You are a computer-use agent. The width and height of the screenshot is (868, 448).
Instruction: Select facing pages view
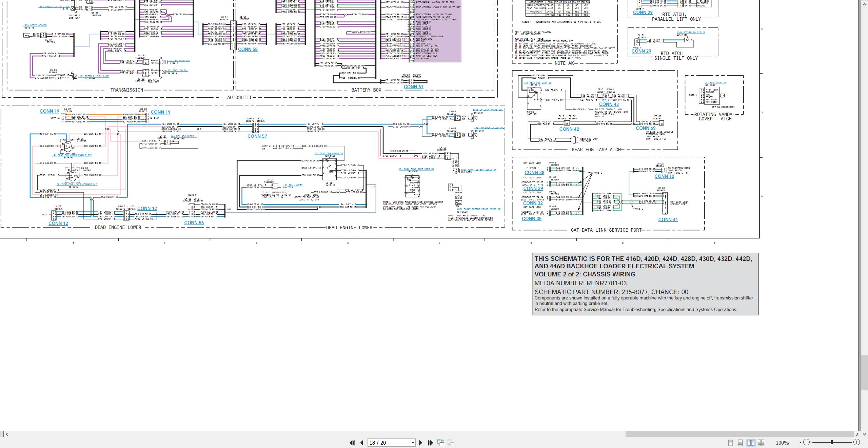751,443
